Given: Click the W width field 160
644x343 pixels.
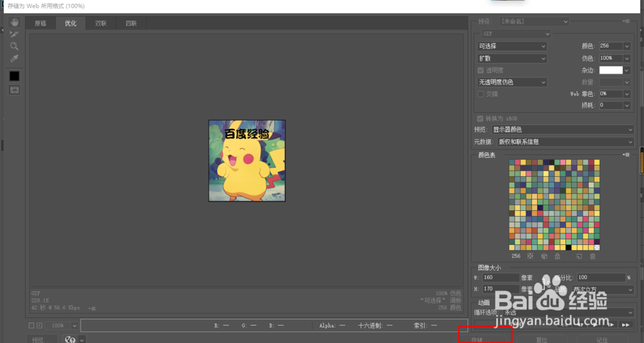Looking at the screenshot, I should [x=500, y=278].
